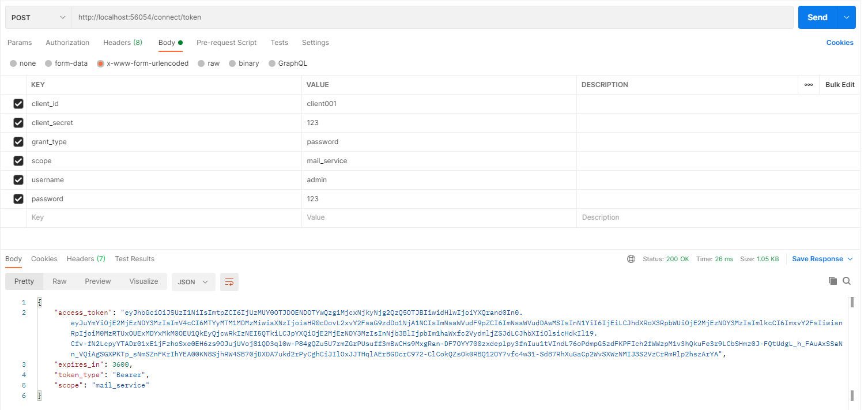
Task: Select the form-data body type
Action: point(66,63)
